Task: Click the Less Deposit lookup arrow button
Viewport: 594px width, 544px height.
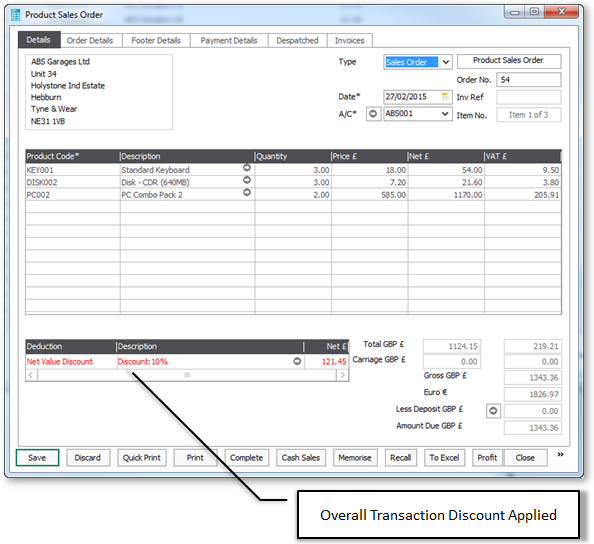Action: (x=493, y=411)
